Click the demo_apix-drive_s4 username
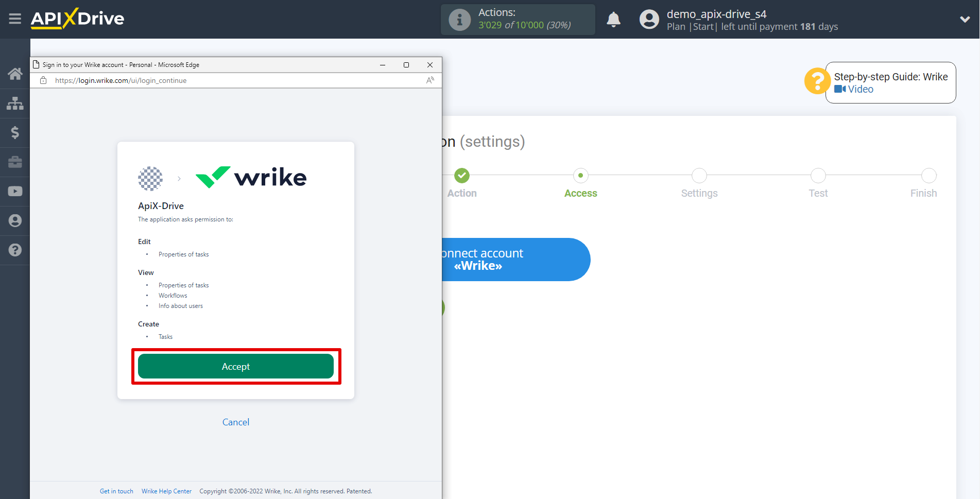The width and height of the screenshot is (980, 499). coord(716,14)
